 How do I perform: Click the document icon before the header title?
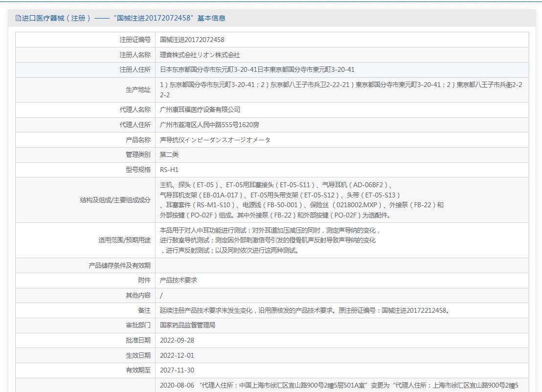pos(19,19)
